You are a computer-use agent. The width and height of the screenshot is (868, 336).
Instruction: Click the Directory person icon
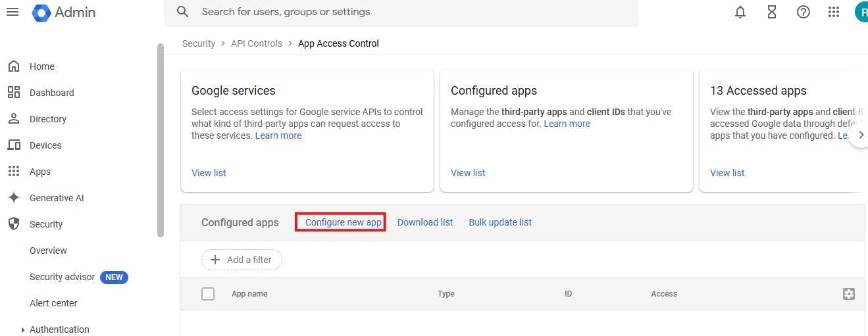click(x=13, y=119)
